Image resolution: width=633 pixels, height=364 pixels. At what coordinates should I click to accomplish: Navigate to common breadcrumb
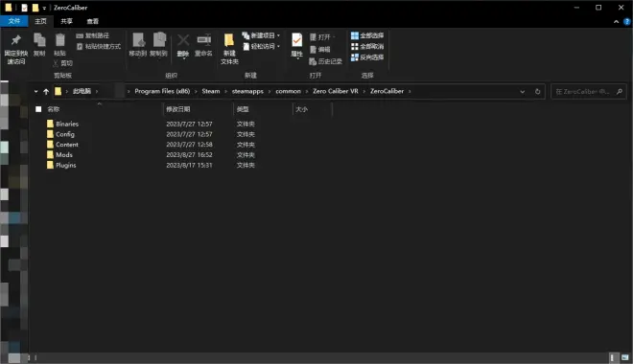(x=289, y=91)
